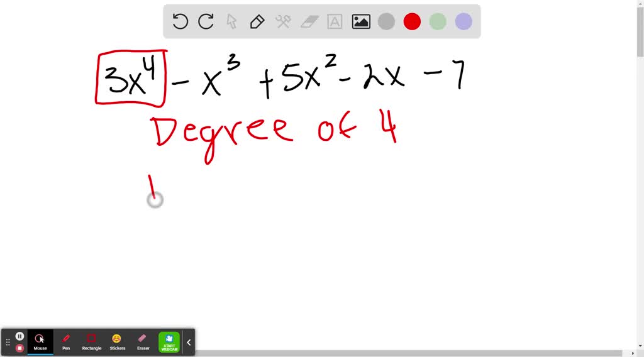This screenshot has width=644, height=357.
Task: Open the whiteboard tools settings icon
Action: click(283, 21)
